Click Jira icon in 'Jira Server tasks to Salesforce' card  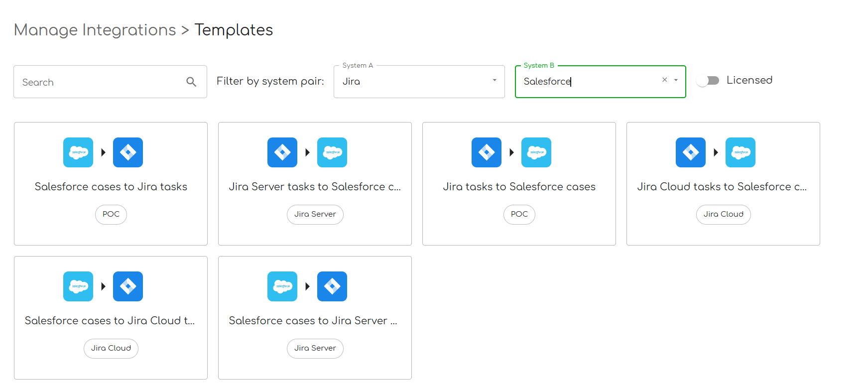point(282,152)
